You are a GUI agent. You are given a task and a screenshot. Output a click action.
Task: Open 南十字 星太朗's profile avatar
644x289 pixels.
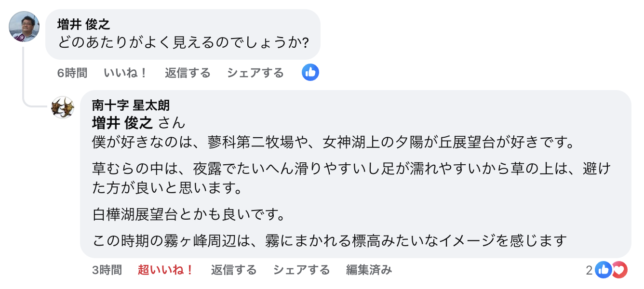click(63, 107)
